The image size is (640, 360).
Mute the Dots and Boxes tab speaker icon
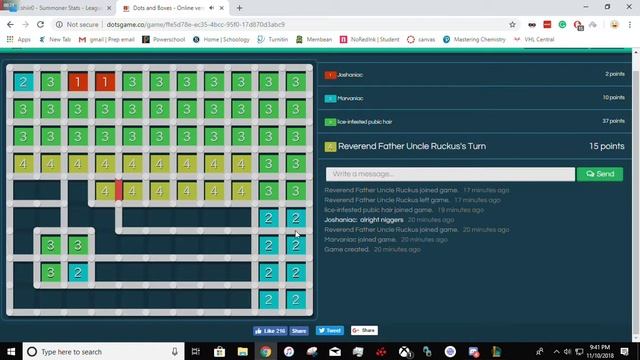[211, 8]
